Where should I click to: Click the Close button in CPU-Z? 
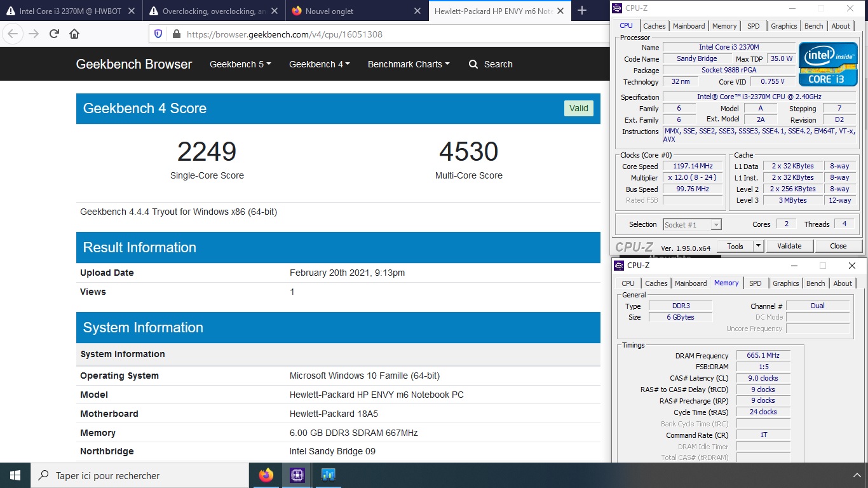[838, 246]
